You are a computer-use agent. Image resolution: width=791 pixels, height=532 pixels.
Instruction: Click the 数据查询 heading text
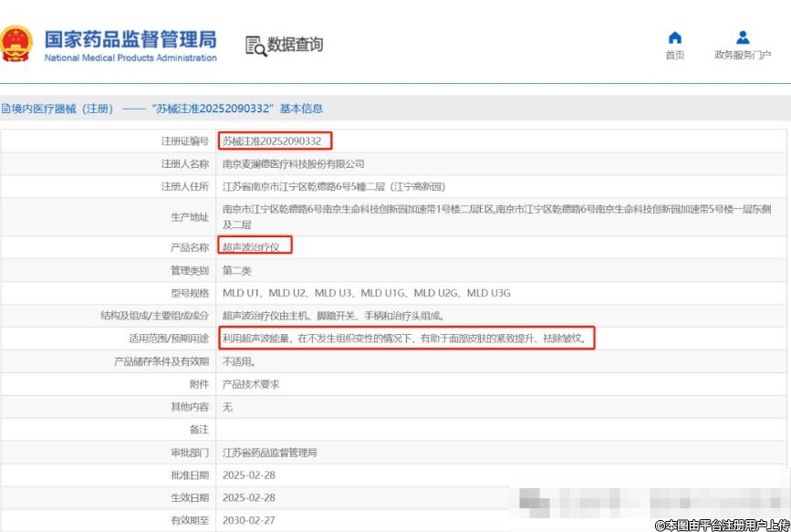[295, 45]
